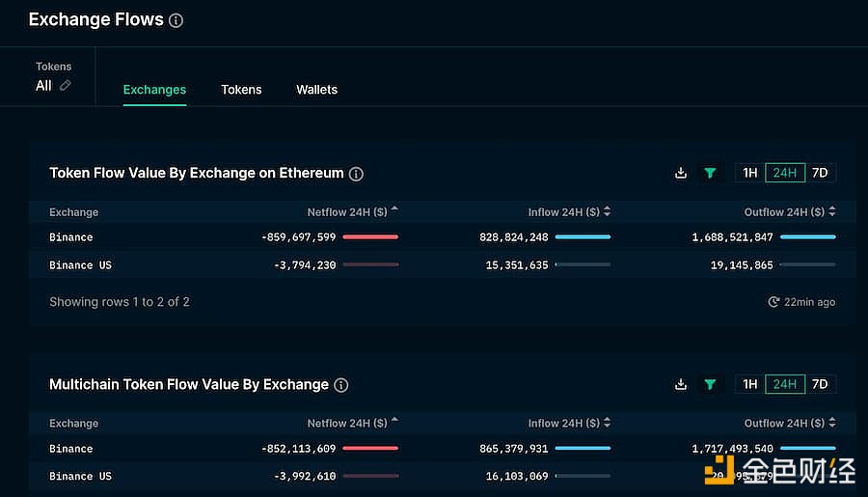Switch to the Tokens tab
Screen dimensions: 868x497
pyautogui.click(x=241, y=90)
